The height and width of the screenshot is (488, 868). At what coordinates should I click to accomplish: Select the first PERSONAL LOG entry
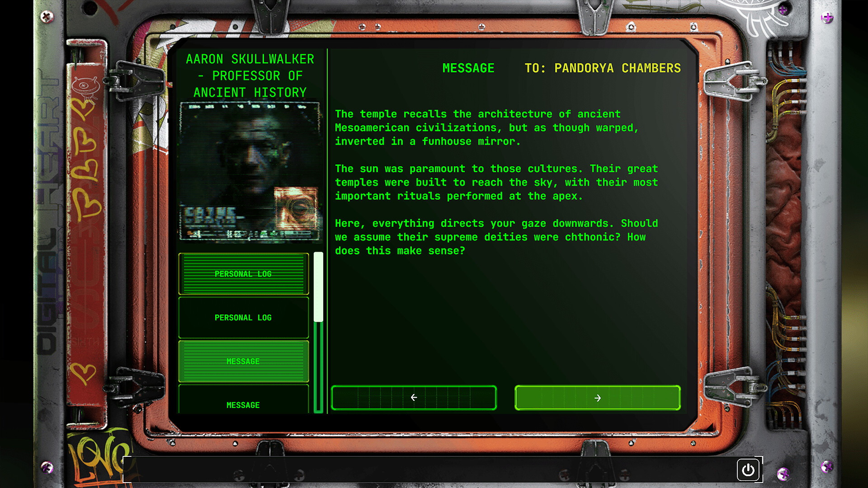coord(243,273)
